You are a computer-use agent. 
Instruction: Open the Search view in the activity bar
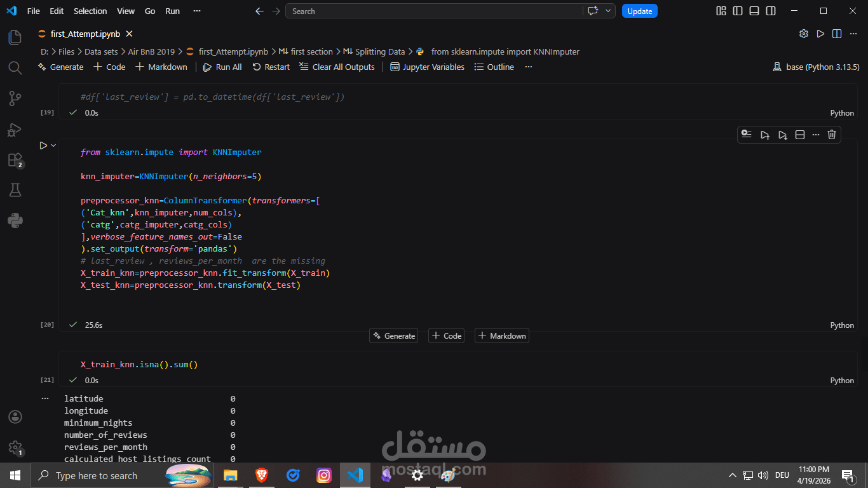pyautogui.click(x=15, y=68)
